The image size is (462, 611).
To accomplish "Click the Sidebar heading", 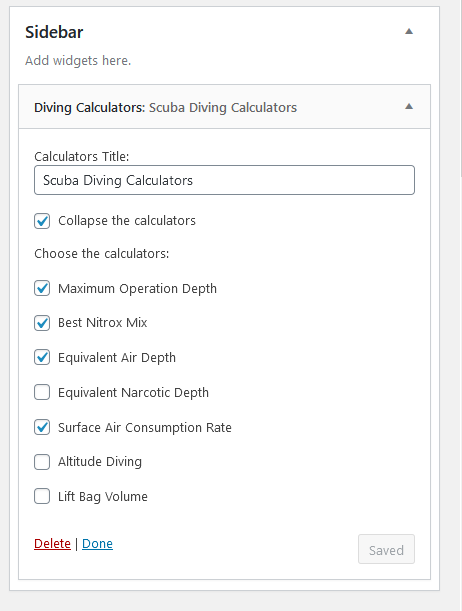I will point(54,32).
